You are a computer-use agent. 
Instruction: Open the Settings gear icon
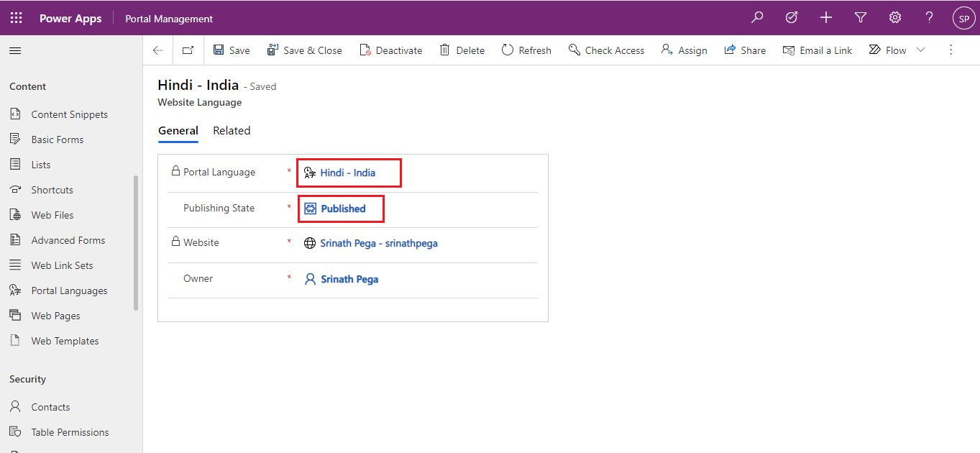tap(895, 18)
